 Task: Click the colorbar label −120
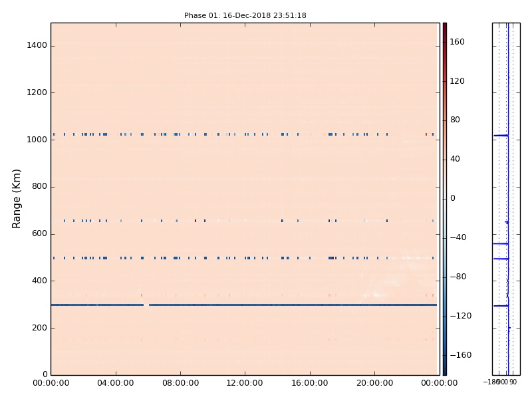pyautogui.click(x=461, y=316)
